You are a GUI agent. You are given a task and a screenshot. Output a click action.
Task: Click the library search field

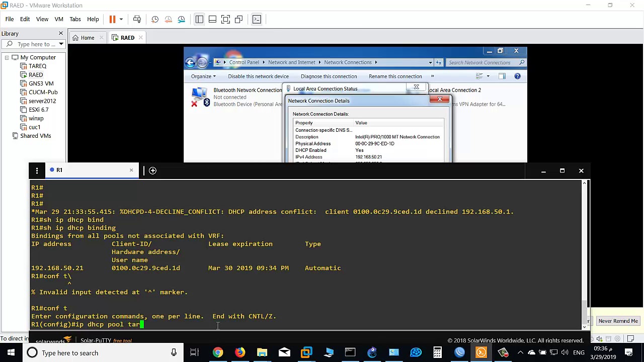pyautogui.click(x=33, y=44)
